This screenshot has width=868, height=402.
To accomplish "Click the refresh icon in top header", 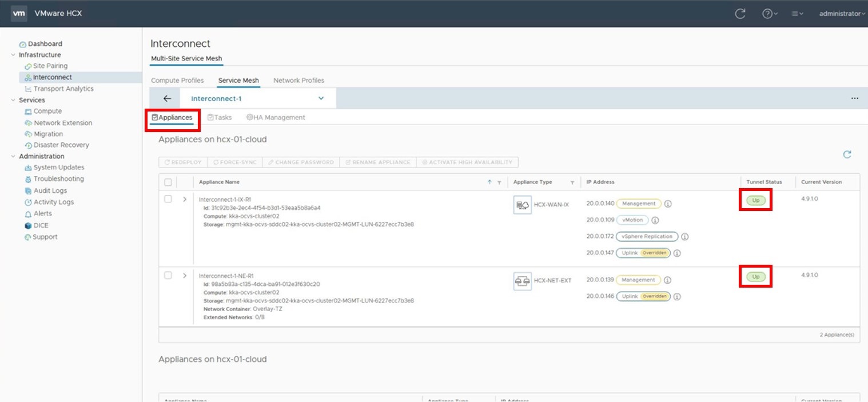I will pos(740,14).
